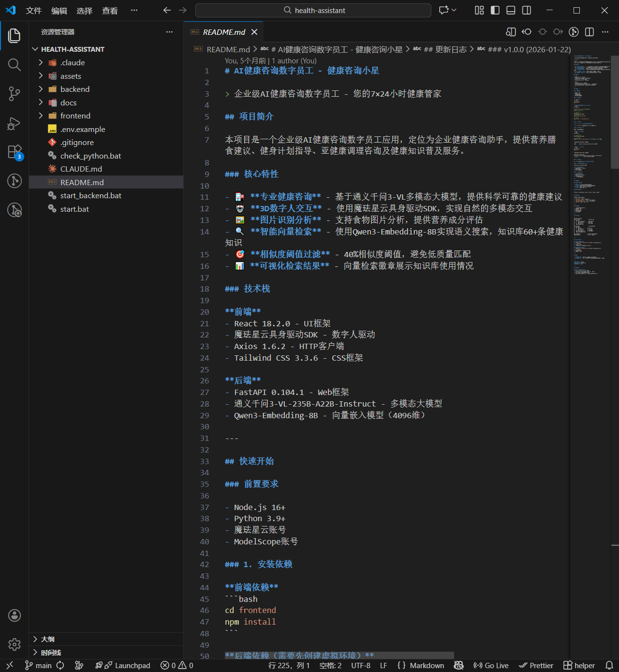Viewport: 619px width, 672px height.
Task: Open the Explorer view in activity bar
Action: (x=15, y=36)
